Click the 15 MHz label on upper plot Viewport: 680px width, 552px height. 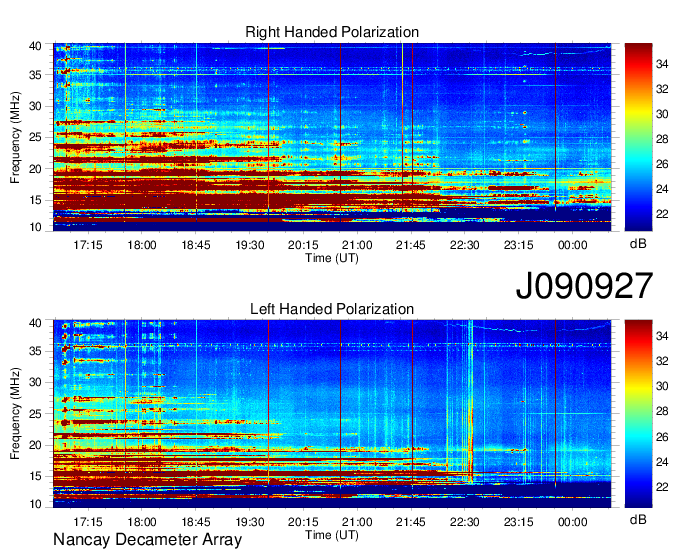[35, 200]
